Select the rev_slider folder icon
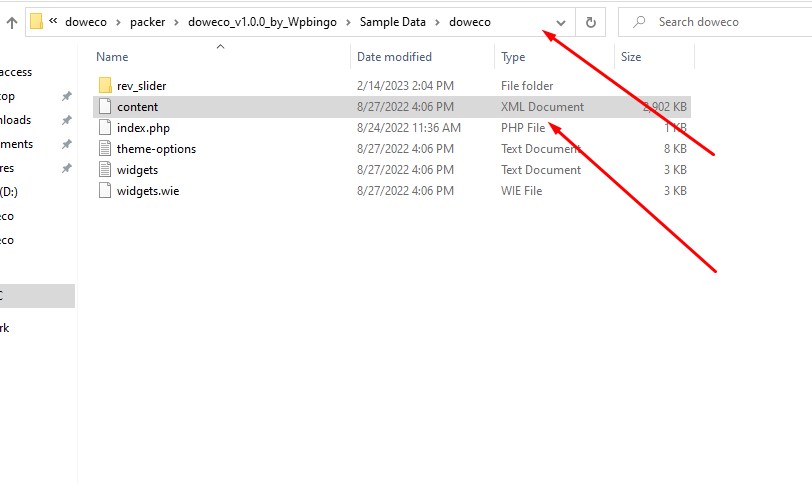 105,85
